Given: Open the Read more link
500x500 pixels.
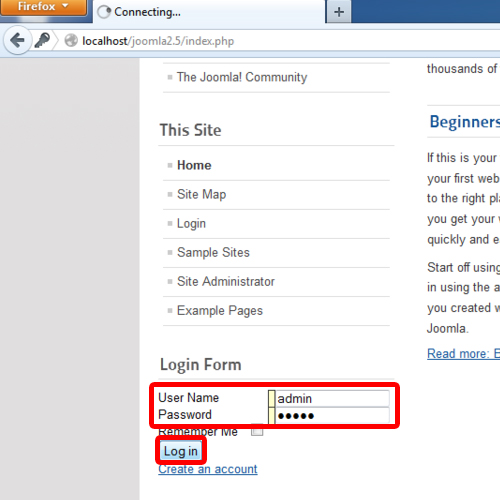Looking at the screenshot, I should [x=463, y=353].
